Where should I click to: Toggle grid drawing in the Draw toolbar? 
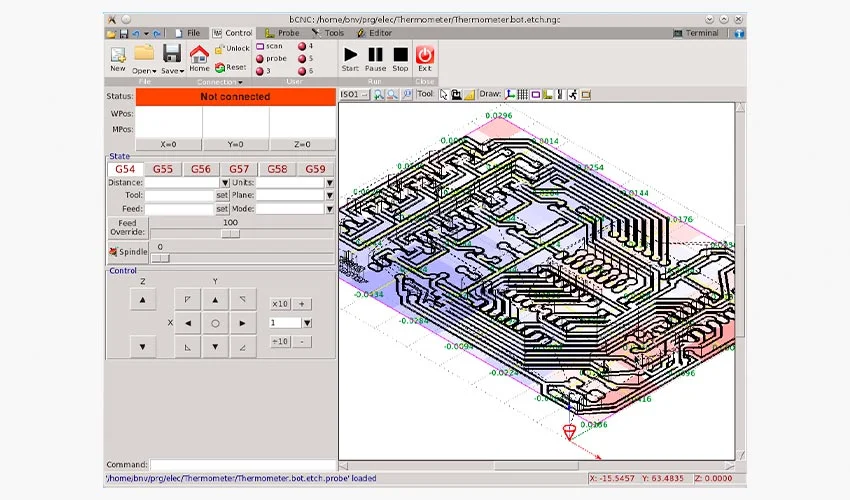coord(522,94)
